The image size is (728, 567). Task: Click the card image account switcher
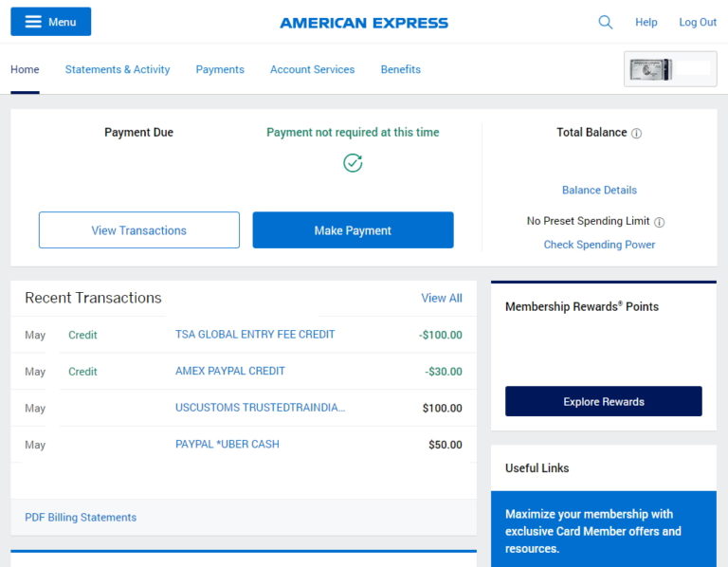point(670,68)
